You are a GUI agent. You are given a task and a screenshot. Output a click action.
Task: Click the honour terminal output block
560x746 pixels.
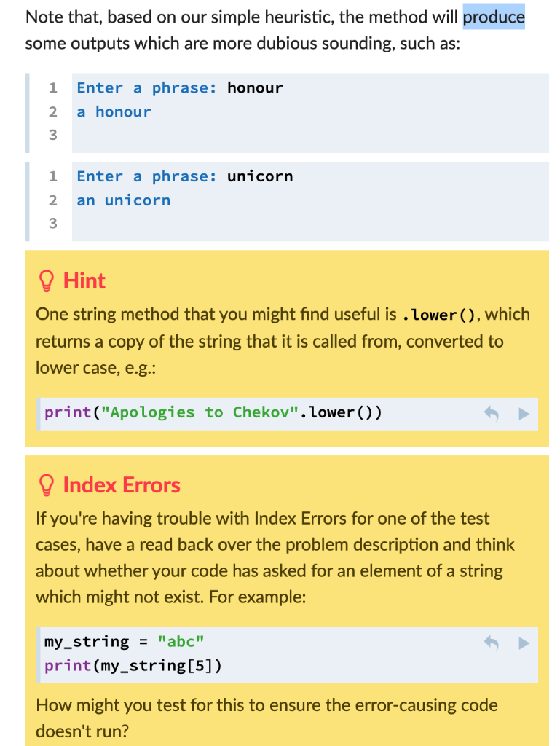[291, 111]
